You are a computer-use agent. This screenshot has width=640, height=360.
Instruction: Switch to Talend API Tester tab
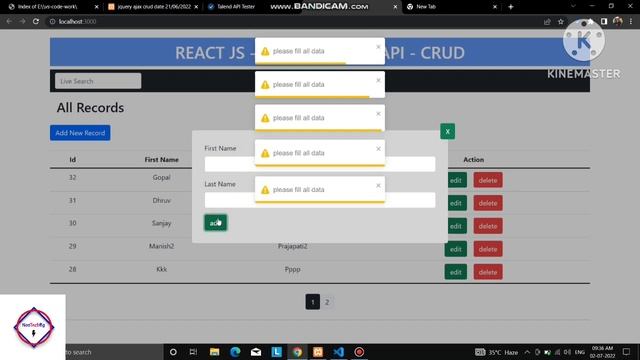pyautogui.click(x=236, y=7)
